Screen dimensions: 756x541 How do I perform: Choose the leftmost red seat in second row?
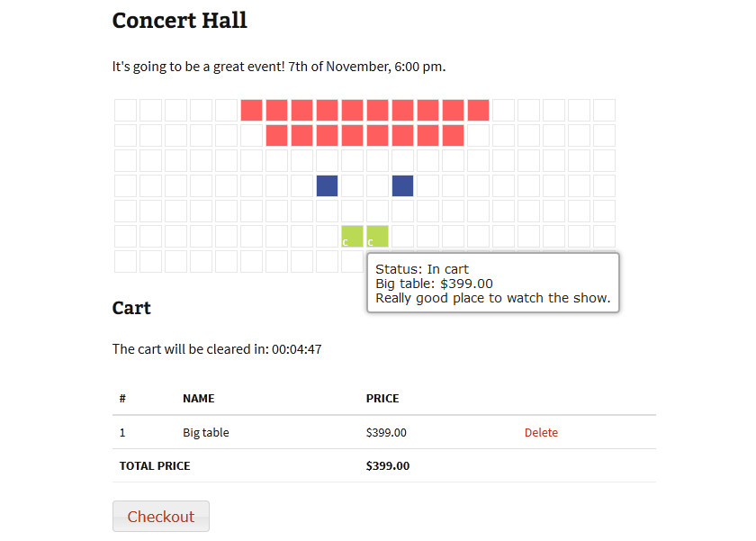point(277,136)
